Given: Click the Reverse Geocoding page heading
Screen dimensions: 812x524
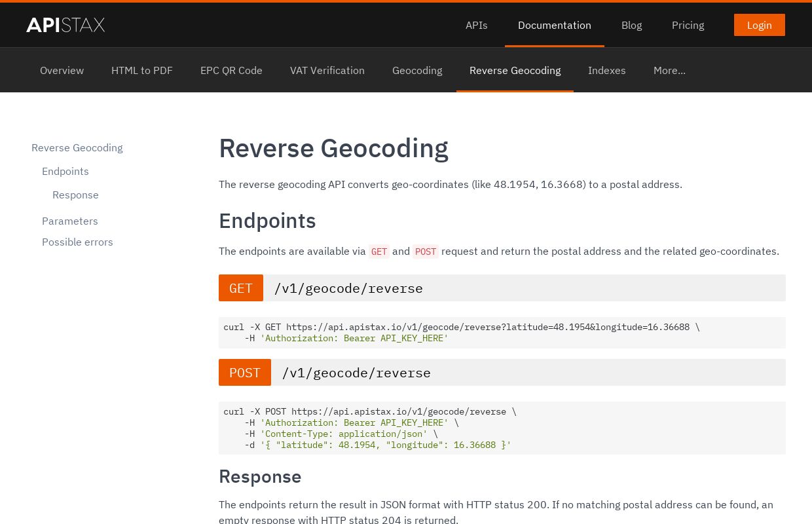Looking at the screenshot, I should [333, 148].
